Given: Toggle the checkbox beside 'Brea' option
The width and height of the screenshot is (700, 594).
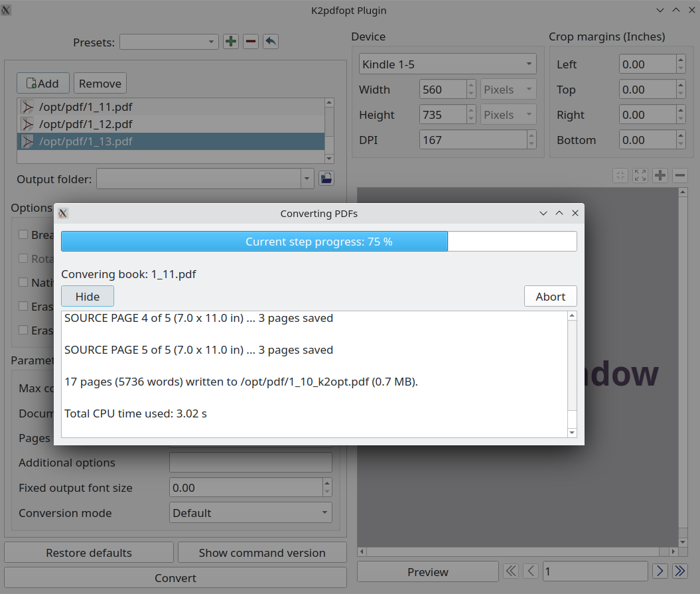Looking at the screenshot, I should click(23, 234).
